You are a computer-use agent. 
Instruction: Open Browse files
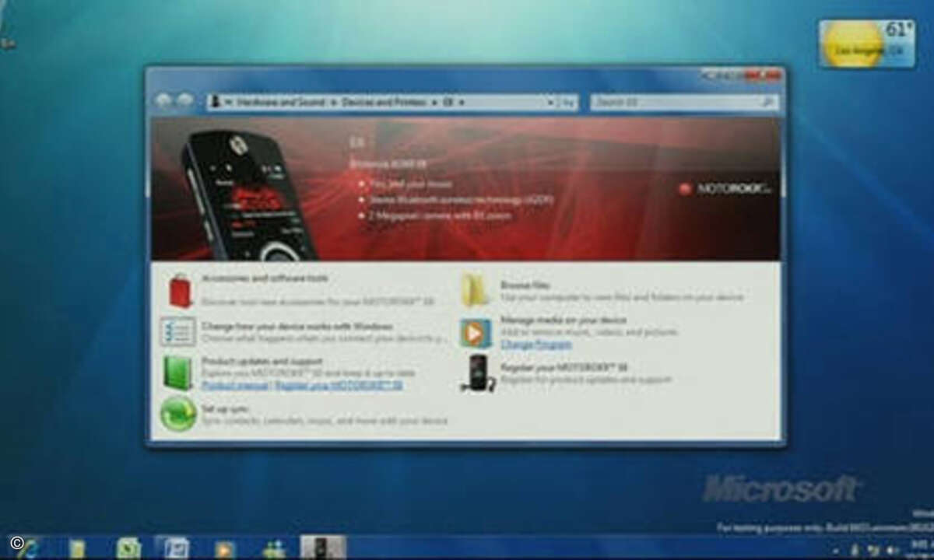click(525, 285)
